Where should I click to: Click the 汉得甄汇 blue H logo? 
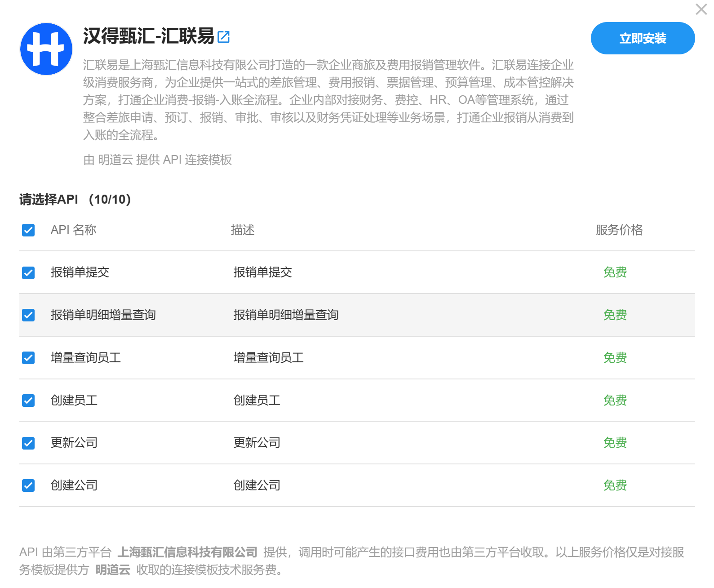point(46,49)
